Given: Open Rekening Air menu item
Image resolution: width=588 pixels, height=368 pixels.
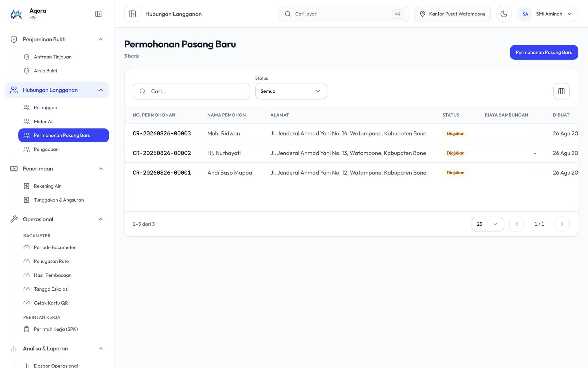Looking at the screenshot, I should click(x=64, y=186).
